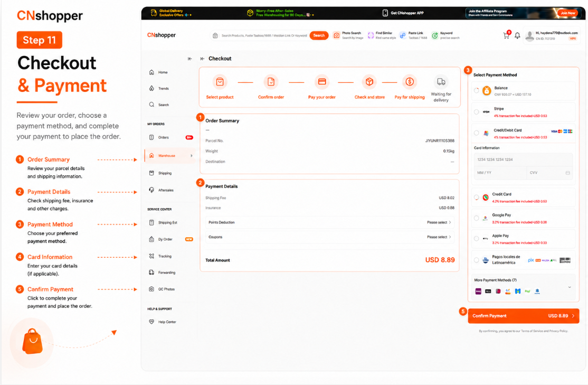Click Confirm Payment USD 8.89 button

[524, 316]
